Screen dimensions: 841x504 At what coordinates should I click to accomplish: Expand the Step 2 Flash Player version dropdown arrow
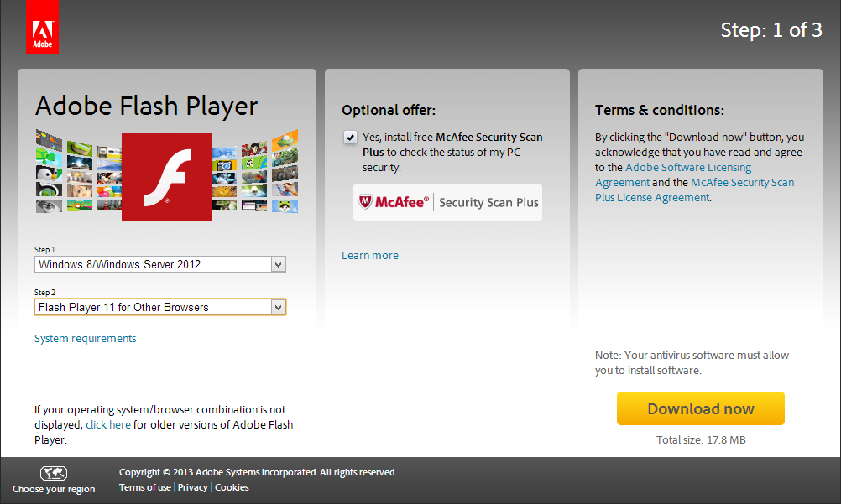tap(278, 307)
